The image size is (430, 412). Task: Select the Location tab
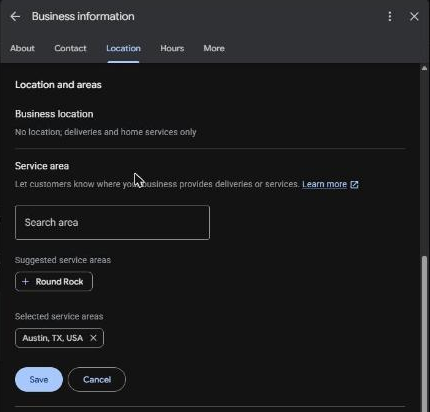123,49
